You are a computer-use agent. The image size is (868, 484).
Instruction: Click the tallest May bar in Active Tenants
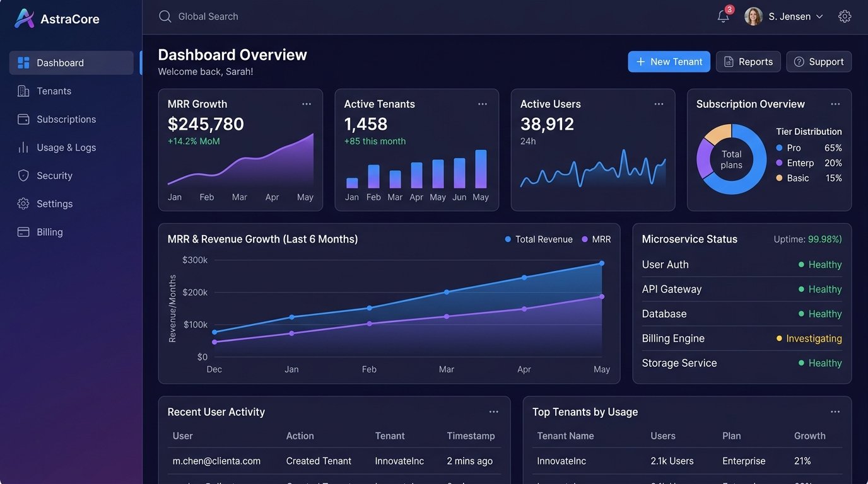pos(481,169)
